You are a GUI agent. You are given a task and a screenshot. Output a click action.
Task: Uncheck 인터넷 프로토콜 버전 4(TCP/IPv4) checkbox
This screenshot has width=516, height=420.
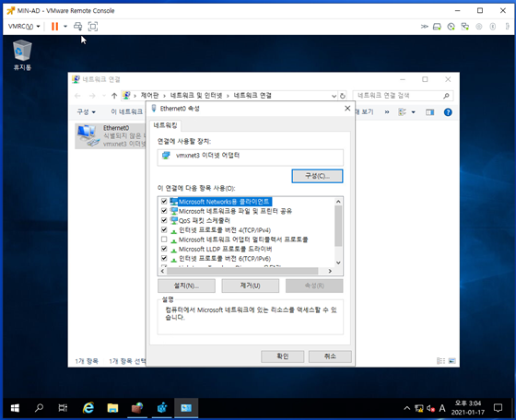164,229
